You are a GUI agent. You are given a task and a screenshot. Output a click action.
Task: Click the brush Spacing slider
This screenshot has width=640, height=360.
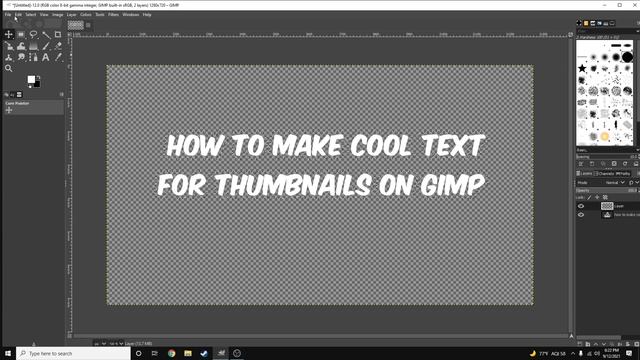pyautogui.click(x=607, y=157)
